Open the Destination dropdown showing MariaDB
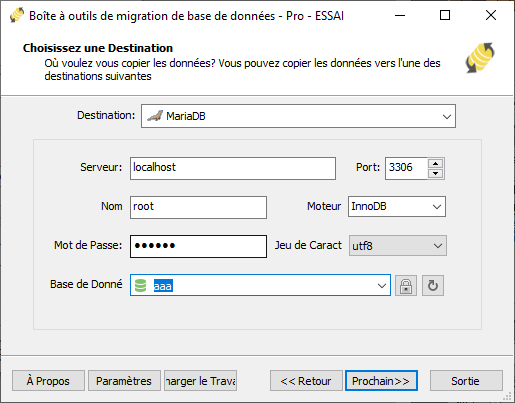Screen dimensions: 515x403 pos(298,116)
